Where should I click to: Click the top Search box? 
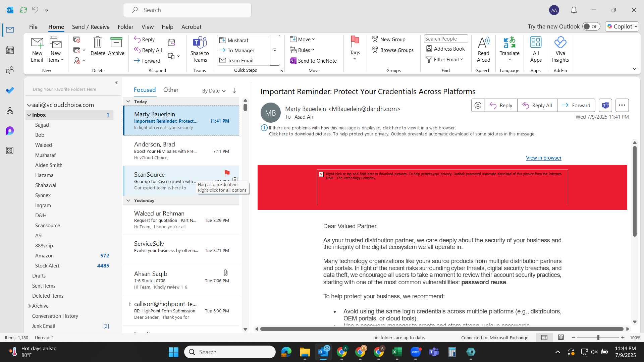[187, 10]
